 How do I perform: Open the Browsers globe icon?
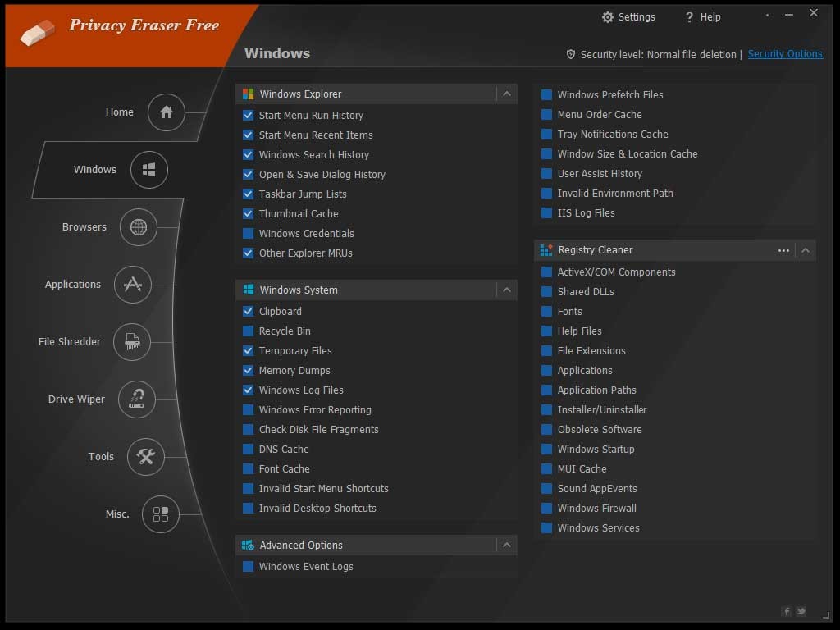click(x=139, y=227)
